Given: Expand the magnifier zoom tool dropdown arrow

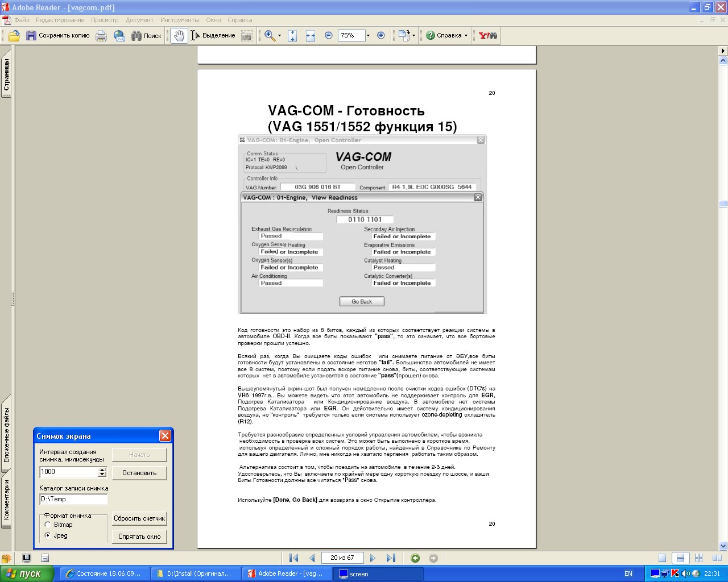Looking at the screenshot, I should 279,36.
